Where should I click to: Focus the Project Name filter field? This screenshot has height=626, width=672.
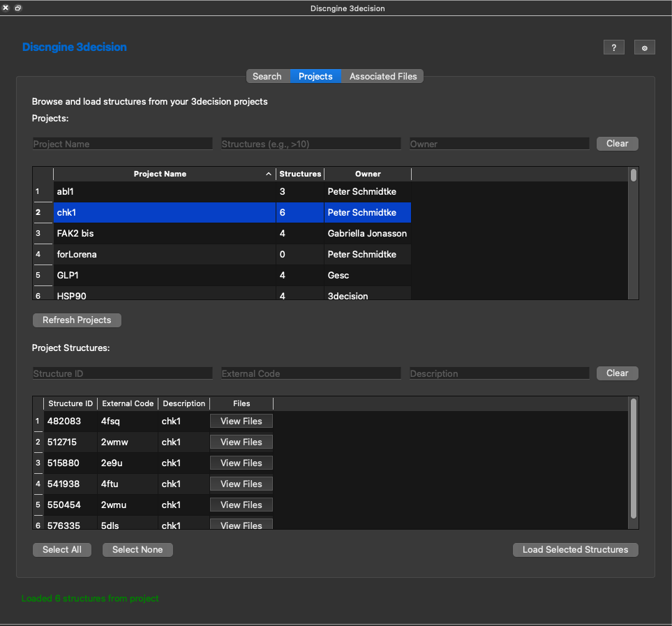click(123, 144)
